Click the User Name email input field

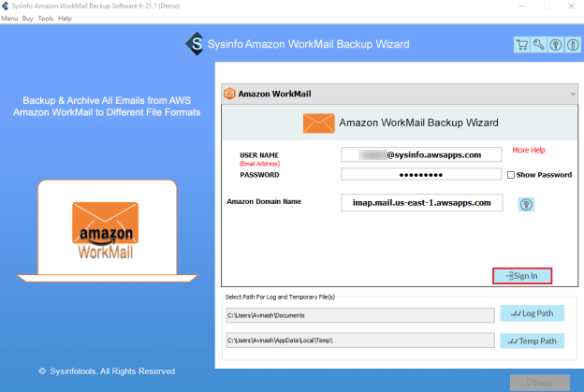click(x=421, y=155)
